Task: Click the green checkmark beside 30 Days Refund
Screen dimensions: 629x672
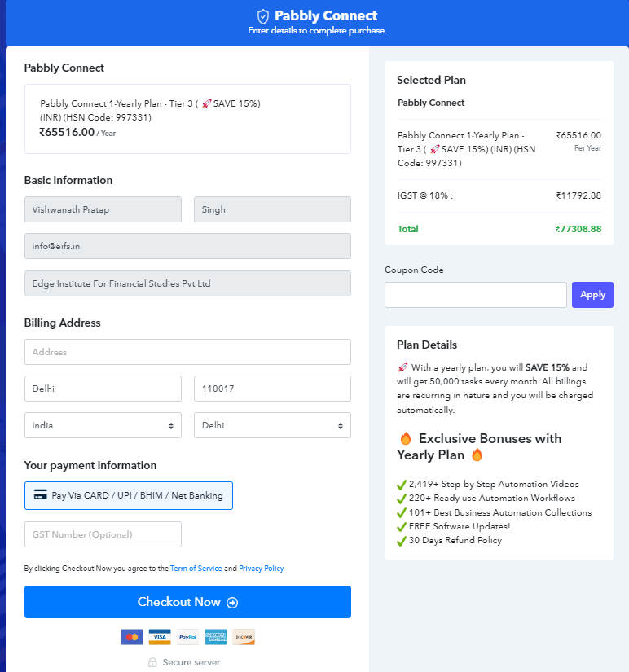Action: [x=402, y=542]
